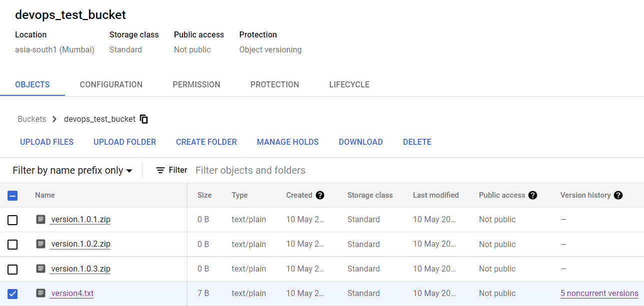Click the help icon next to Version history
Viewport: 644px width, 306px height.
click(x=619, y=195)
